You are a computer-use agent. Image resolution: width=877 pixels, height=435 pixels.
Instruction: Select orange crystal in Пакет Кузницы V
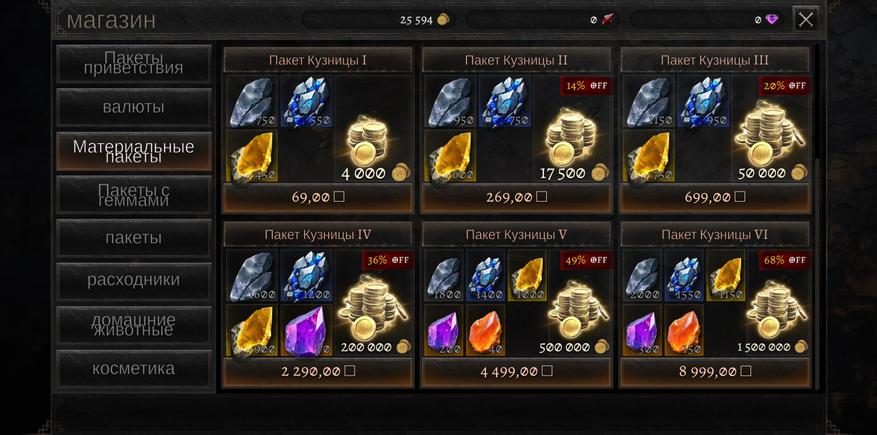pos(485,330)
